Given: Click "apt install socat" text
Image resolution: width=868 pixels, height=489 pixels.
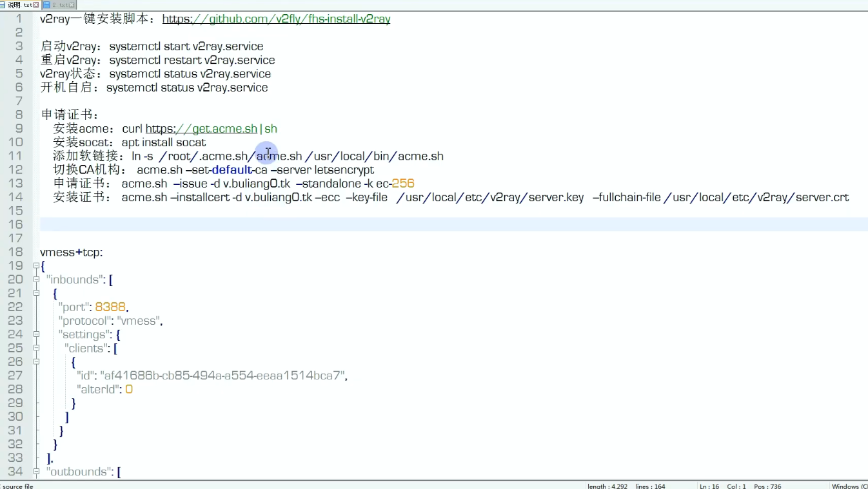Looking at the screenshot, I should pos(164,142).
